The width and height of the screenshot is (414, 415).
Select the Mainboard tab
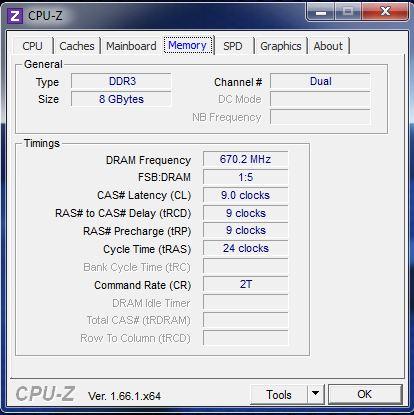[131, 46]
